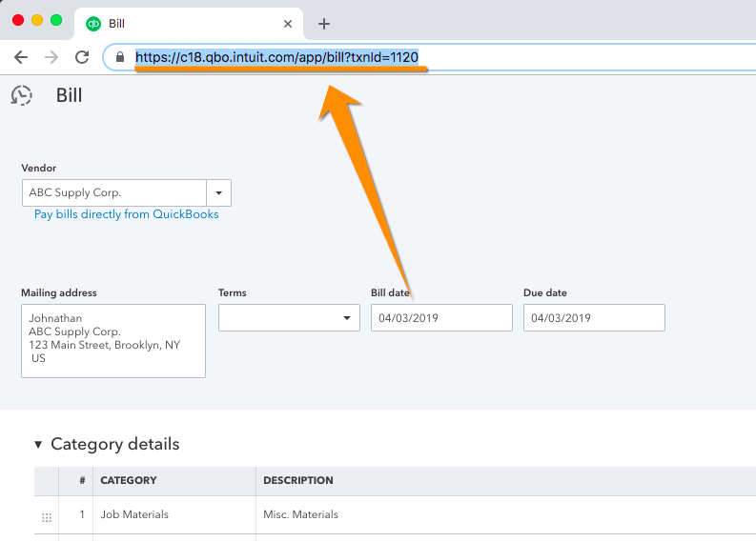Click the Bill date field
Image resolution: width=756 pixels, height=542 pixels.
pyautogui.click(x=441, y=317)
